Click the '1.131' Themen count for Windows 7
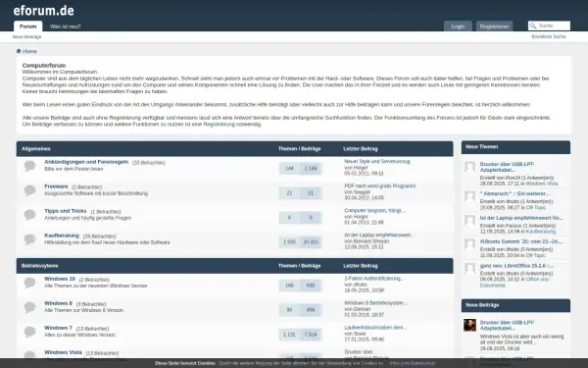 [x=289, y=335]
